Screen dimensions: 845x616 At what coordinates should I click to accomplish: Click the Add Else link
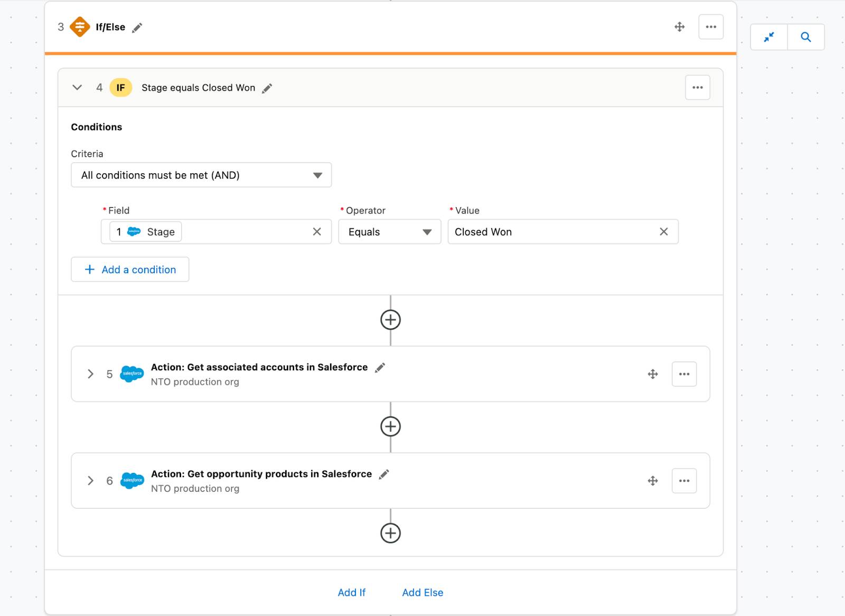[422, 593]
